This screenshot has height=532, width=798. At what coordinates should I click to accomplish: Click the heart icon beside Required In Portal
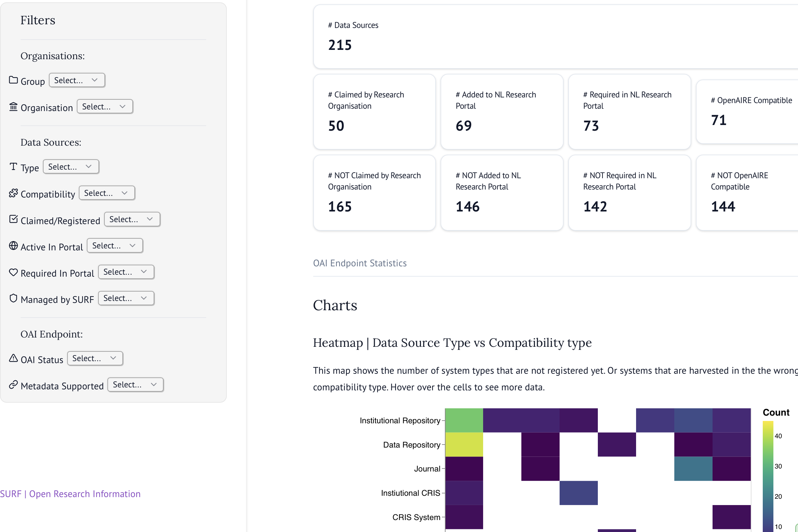pyautogui.click(x=13, y=272)
